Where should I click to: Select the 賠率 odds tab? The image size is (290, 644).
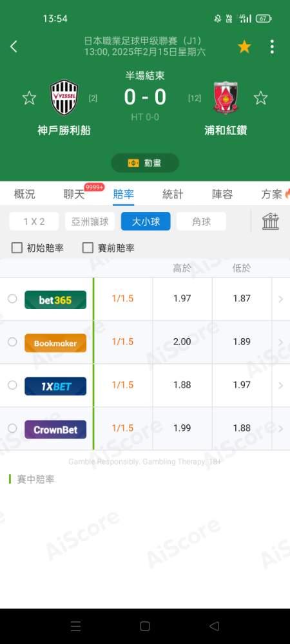[x=124, y=194]
